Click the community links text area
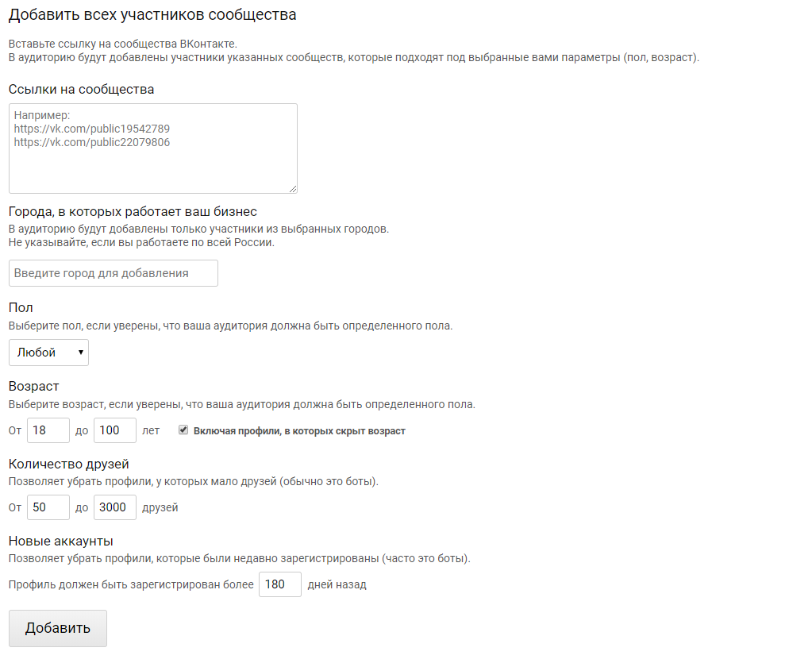Screen dimensions: 812x663 pyautogui.click(x=152, y=148)
